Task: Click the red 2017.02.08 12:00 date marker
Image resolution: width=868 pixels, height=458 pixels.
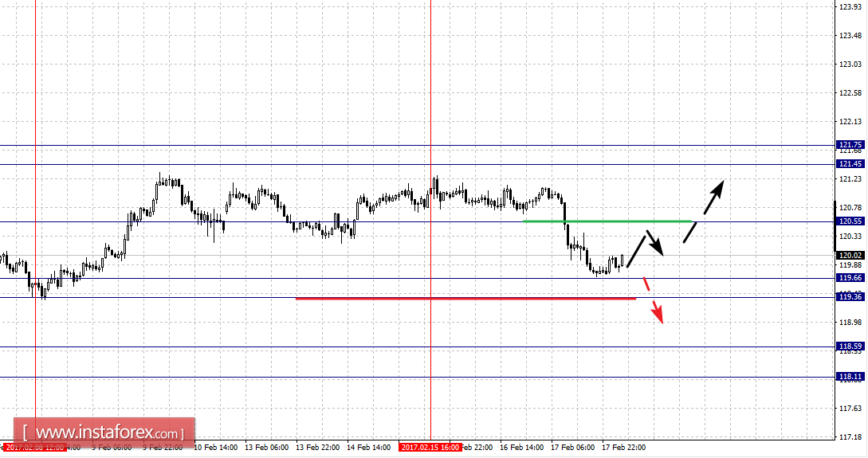Action: 35,447
